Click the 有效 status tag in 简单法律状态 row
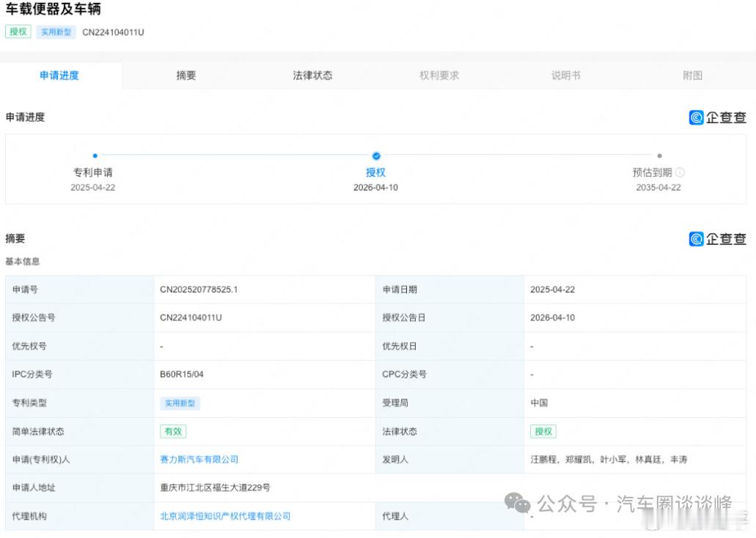The image size is (756, 538). pos(173,432)
